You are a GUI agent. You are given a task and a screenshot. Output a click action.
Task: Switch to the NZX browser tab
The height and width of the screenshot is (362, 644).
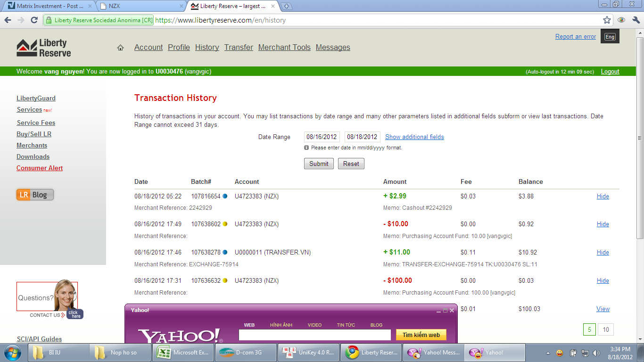coord(142,6)
